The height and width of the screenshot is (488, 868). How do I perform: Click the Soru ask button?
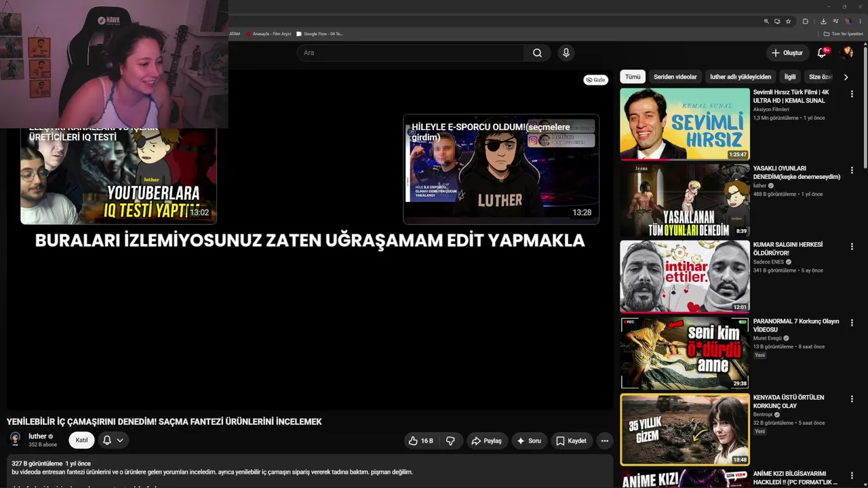coord(529,441)
